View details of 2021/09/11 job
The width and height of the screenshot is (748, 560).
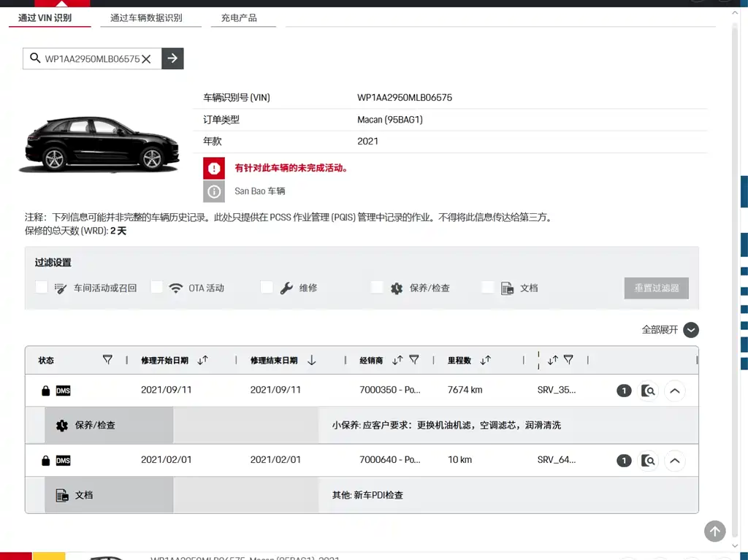648,391
